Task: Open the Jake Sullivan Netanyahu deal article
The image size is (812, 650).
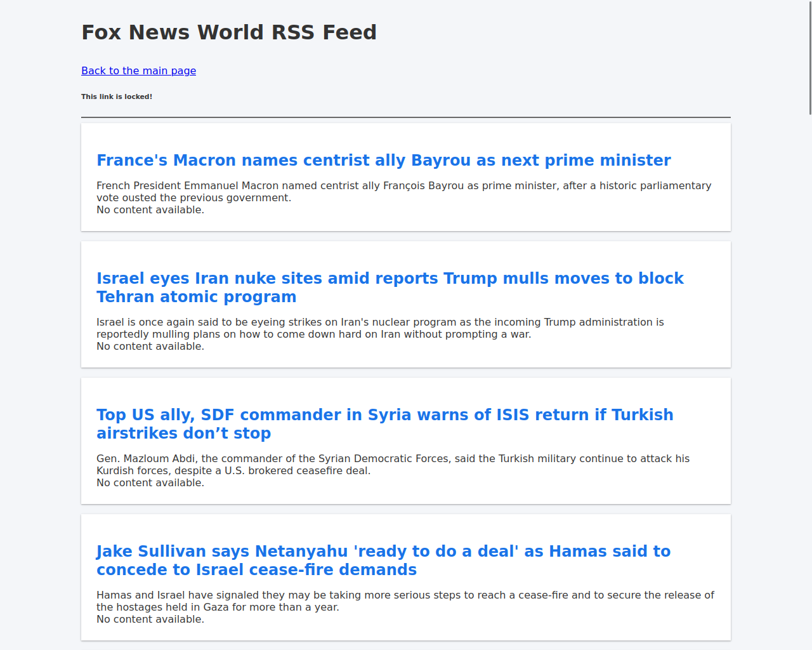Action: click(383, 560)
